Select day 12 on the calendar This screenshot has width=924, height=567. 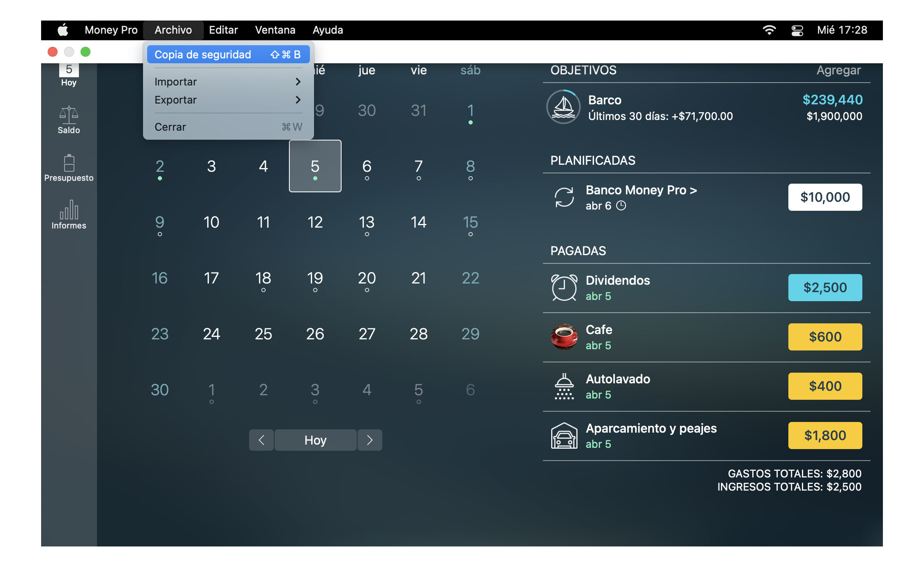tap(315, 222)
